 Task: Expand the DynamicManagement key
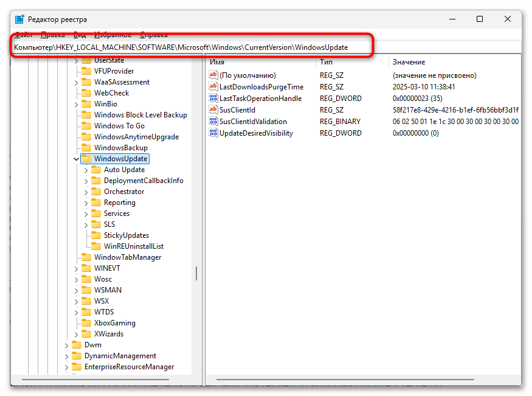(x=67, y=356)
